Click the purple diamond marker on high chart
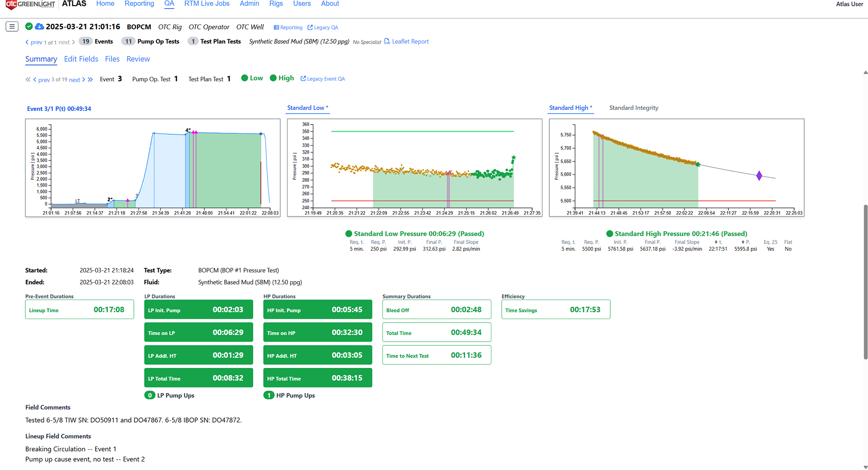The image size is (868, 470). (759, 176)
